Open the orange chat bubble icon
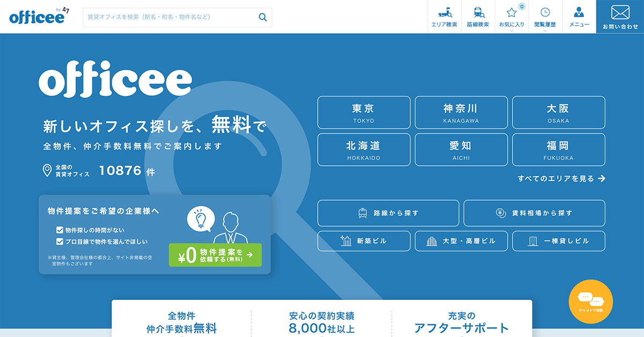This screenshot has width=644, height=337. coord(590,301)
